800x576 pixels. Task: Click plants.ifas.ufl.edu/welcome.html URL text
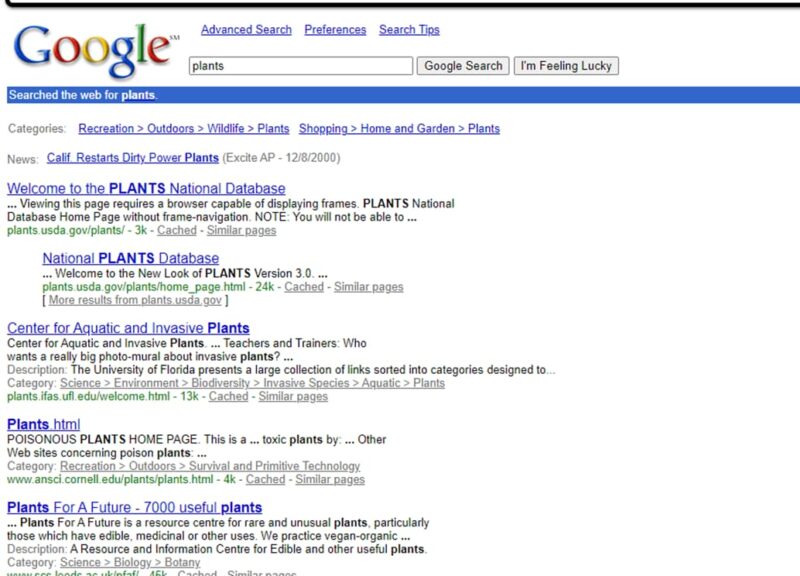point(88,396)
